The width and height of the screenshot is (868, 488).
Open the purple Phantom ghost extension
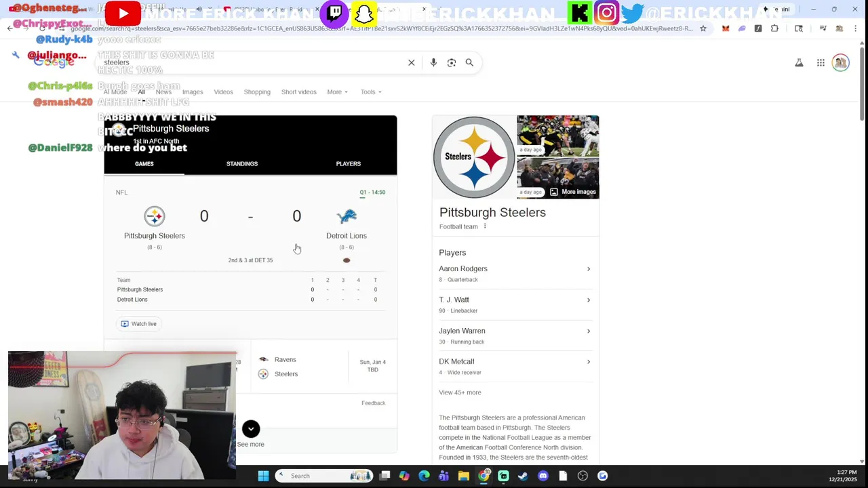[742, 28]
